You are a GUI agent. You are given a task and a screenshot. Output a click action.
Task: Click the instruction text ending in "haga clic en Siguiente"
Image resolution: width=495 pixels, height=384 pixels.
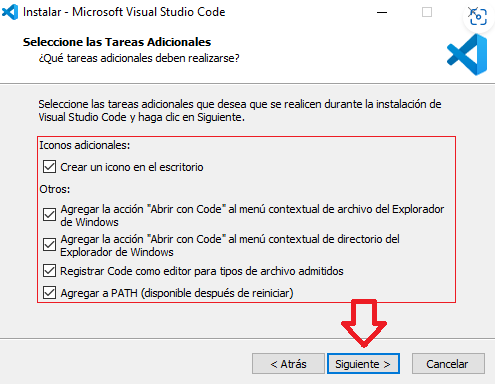(240, 111)
